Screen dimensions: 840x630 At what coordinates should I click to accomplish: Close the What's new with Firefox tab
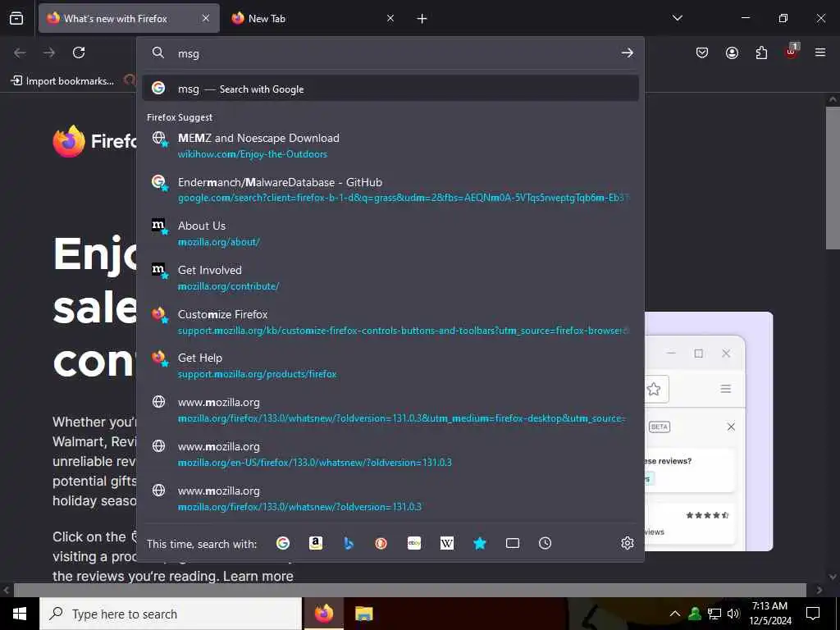tap(206, 18)
